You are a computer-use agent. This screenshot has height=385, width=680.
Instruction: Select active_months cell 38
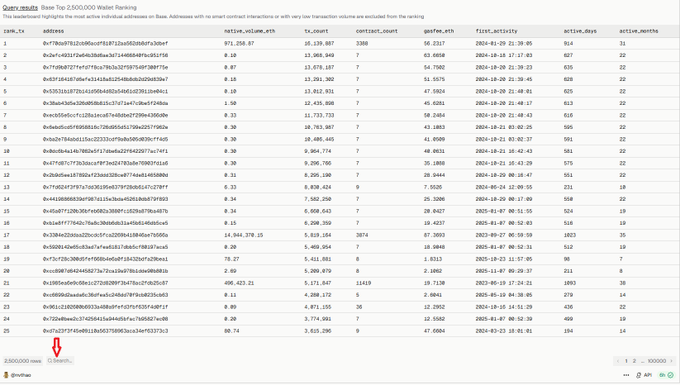[x=622, y=283]
